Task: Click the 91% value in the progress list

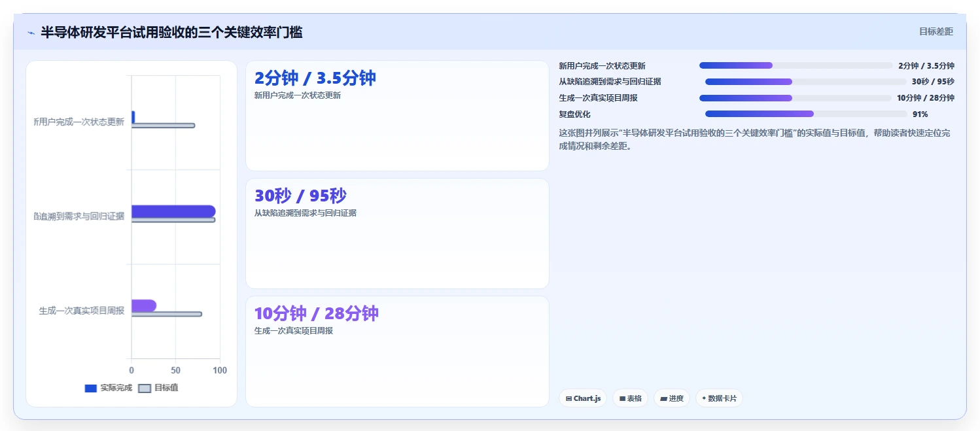Action: 920,114
